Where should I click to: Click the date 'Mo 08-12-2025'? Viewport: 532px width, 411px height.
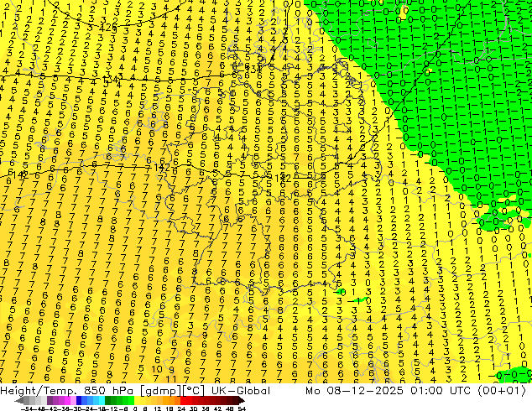point(354,391)
